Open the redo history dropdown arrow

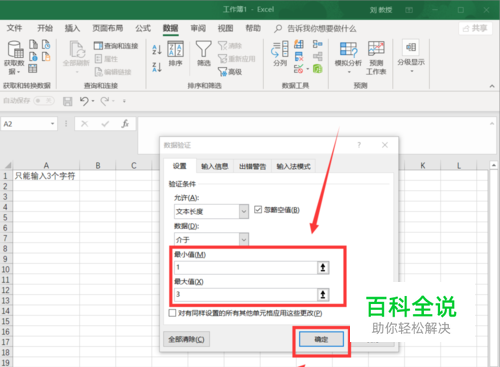(x=114, y=101)
